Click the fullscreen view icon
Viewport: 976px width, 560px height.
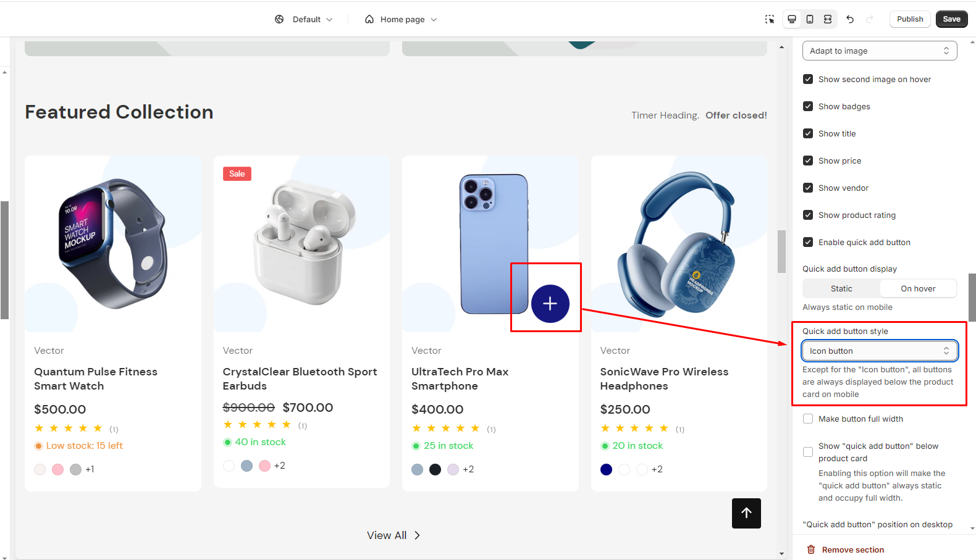coord(827,19)
